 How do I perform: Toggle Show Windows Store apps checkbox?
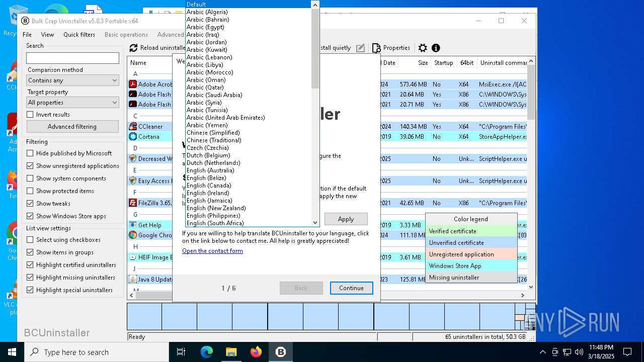pyautogui.click(x=30, y=216)
